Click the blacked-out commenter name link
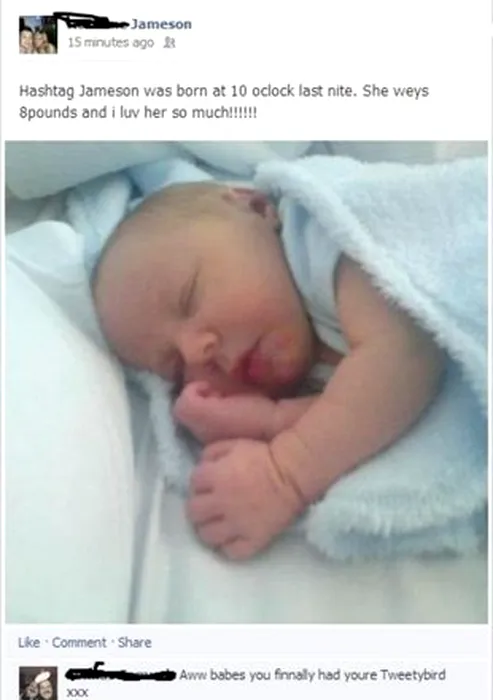The width and height of the screenshot is (493, 700). (121, 672)
